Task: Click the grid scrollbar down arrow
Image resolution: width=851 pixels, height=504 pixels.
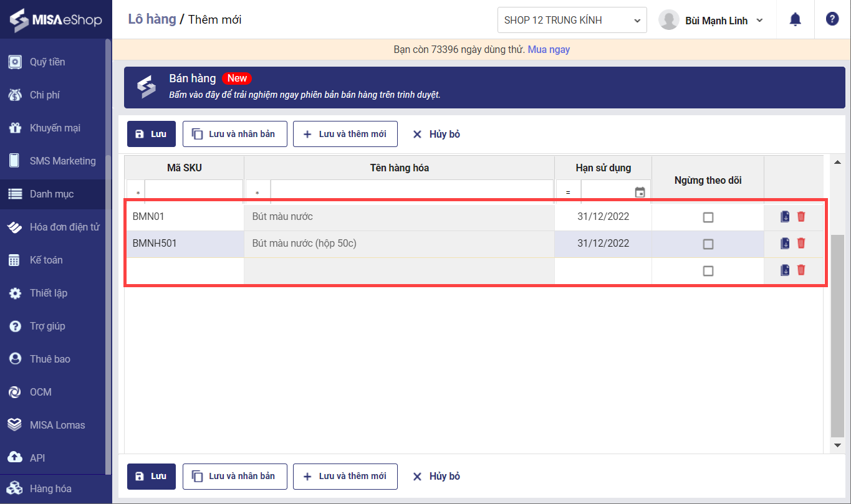Action: 838,445
